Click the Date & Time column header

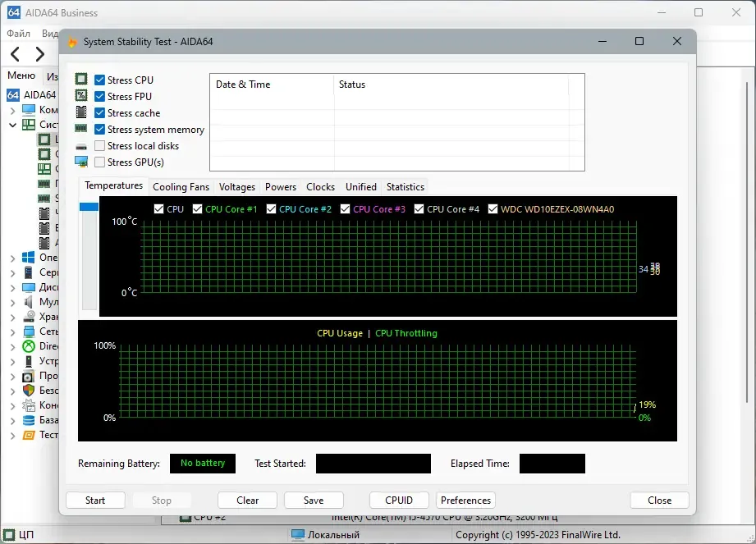coord(243,85)
